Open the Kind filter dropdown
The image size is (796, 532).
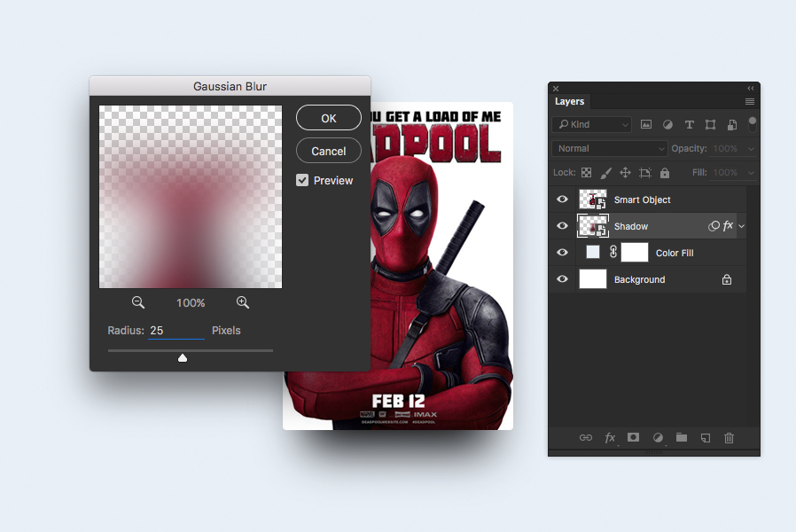(x=591, y=124)
